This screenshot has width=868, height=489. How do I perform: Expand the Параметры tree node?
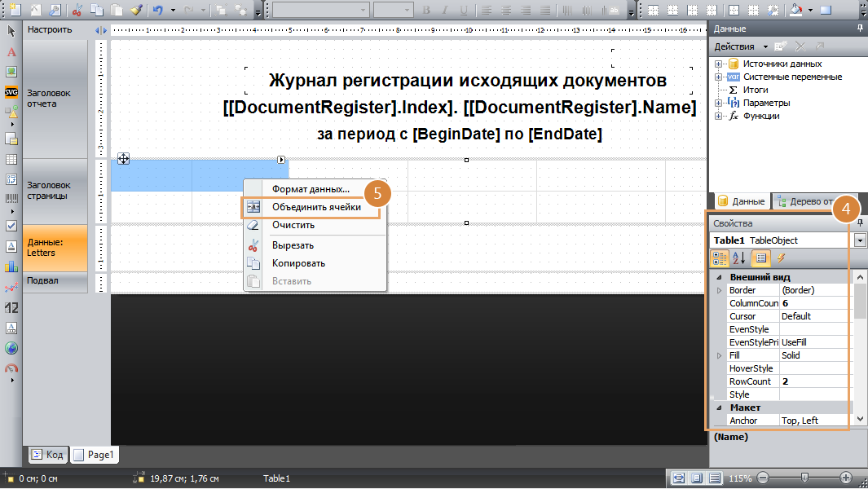click(x=719, y=103)
